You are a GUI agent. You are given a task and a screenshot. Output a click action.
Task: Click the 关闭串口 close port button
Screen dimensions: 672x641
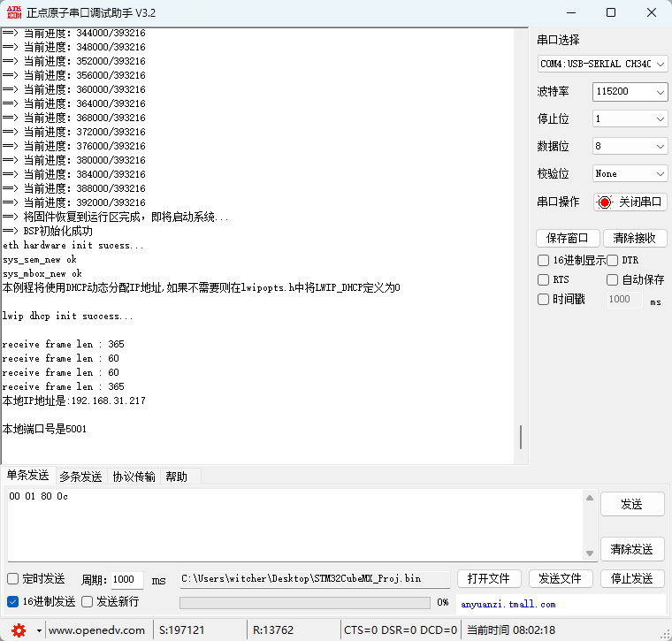630,202
